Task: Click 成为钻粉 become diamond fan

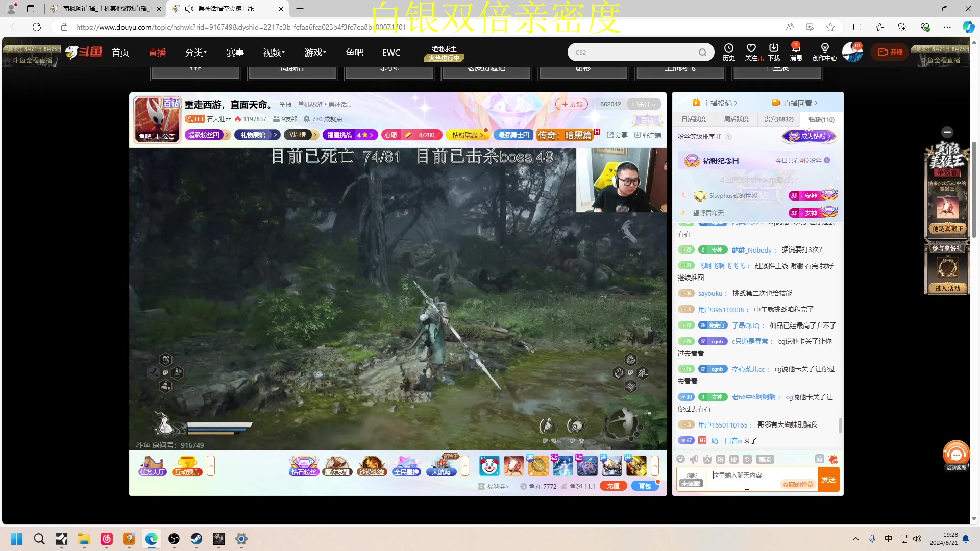Action: (x=810, y=136)
